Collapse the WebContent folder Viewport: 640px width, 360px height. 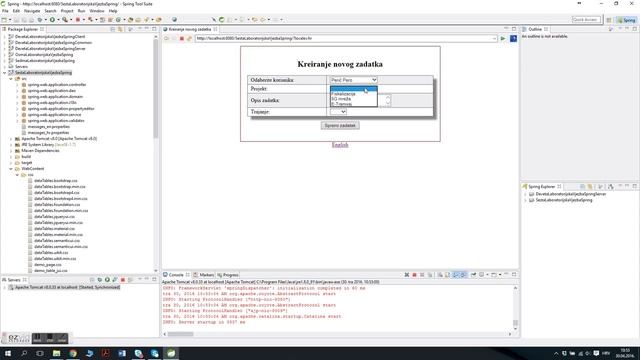[11, 169]
